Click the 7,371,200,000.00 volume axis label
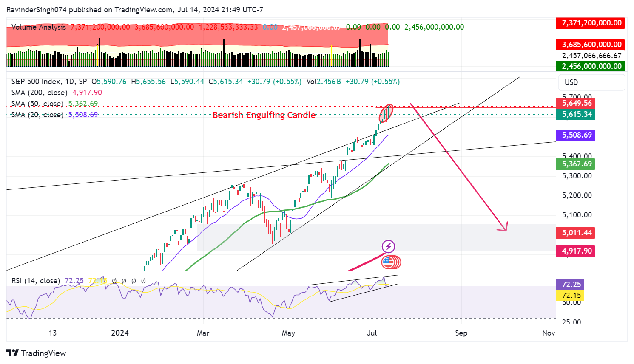The height and width of the screenshot is (364, 634). click(591, 23)
